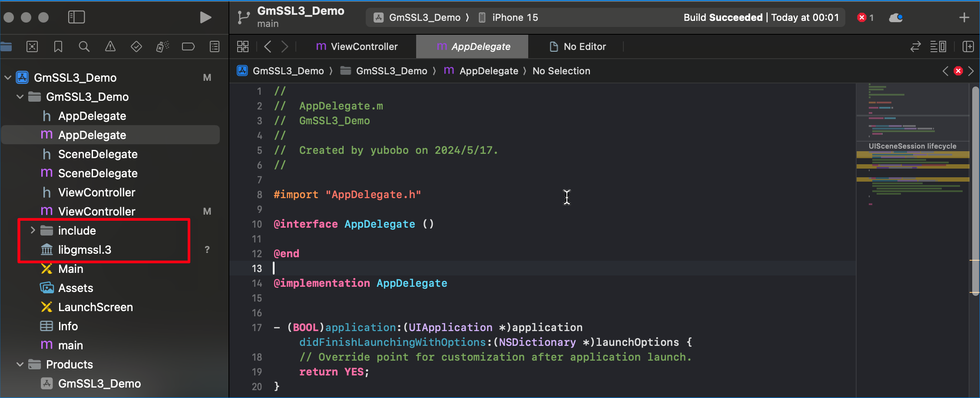Select AppDelegate implementation file in navigator
Screen dimensions: 980x398
pos(110,135)
